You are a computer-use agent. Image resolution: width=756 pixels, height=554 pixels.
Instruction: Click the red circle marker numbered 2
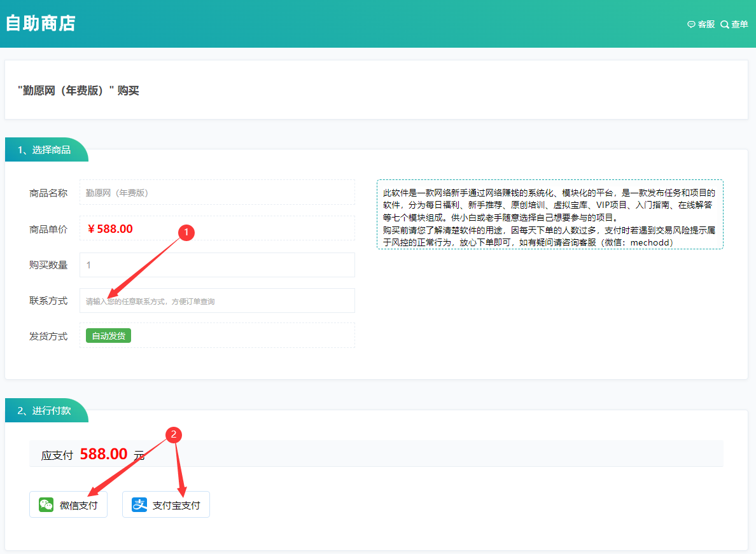(174, 434)
